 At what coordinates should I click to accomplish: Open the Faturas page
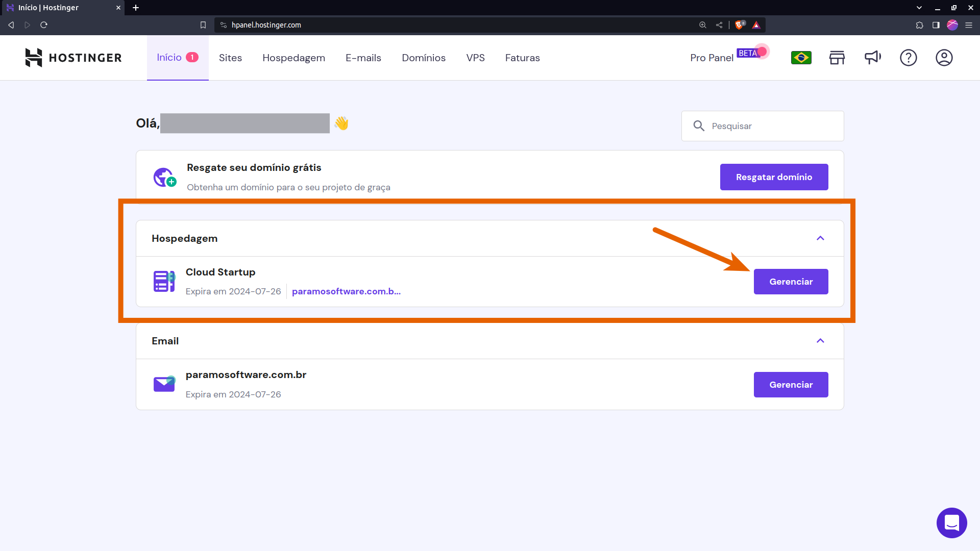tap(522, 58)
